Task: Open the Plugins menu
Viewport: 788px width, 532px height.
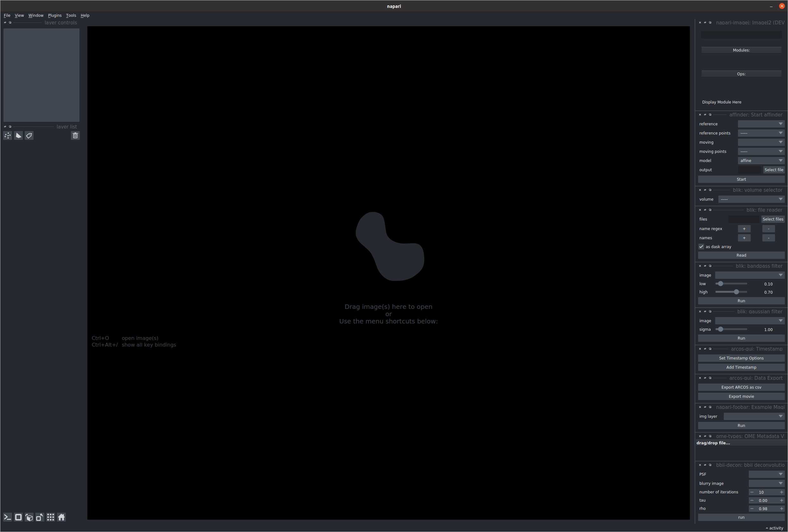Action: [x=54, y=16]
